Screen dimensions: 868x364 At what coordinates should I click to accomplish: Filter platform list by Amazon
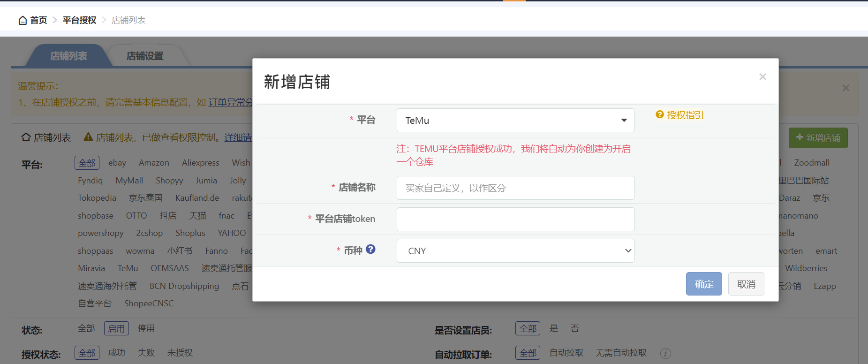[x=154, y=163]
